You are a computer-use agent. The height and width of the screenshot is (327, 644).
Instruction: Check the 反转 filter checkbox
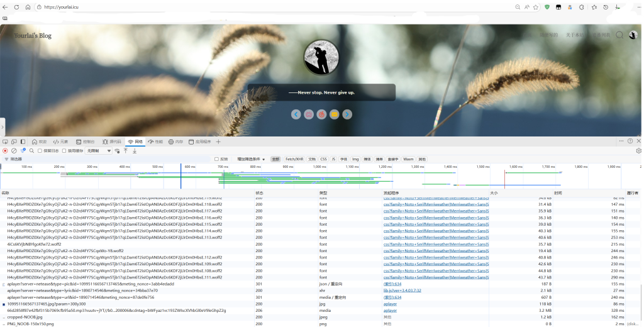pos(216,159)
